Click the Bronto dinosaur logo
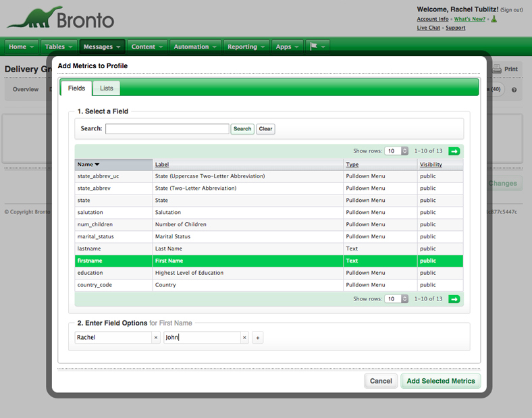This screenshot has width=532, height=418. tap(61, 19)
